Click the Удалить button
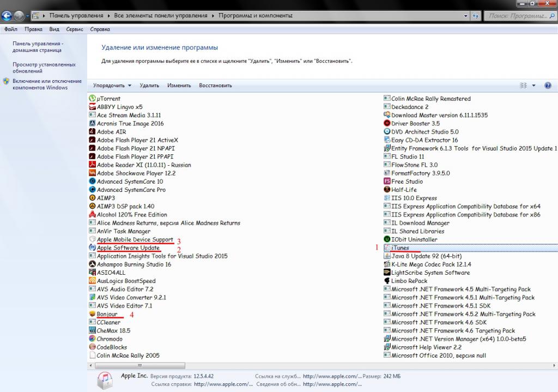 click(149, 86)
